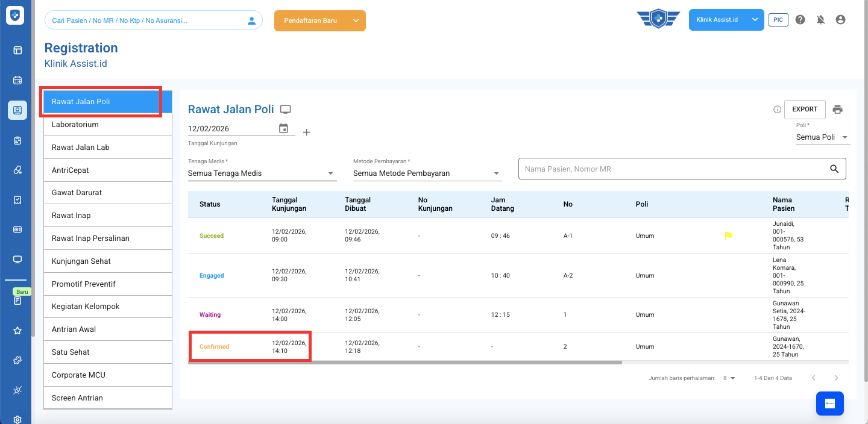
Task: Open the Pendaftaran Baru dropdown arrow
Action: tap(356, 20)
